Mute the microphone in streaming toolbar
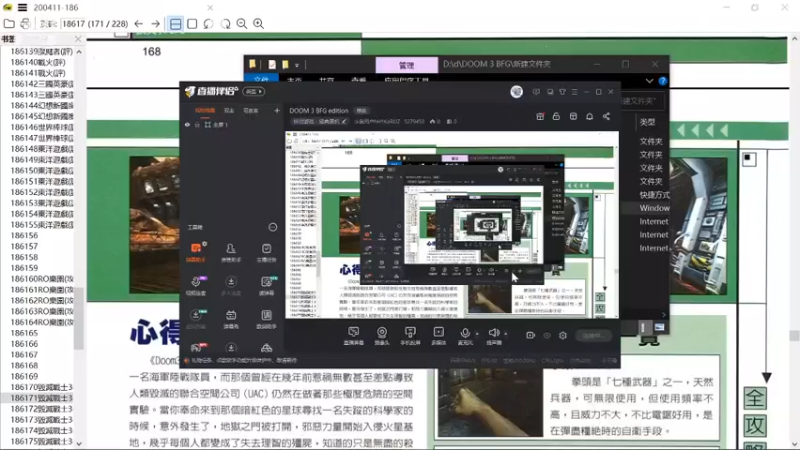This screenshot has width=800, height=450. [x=465, y=335]
